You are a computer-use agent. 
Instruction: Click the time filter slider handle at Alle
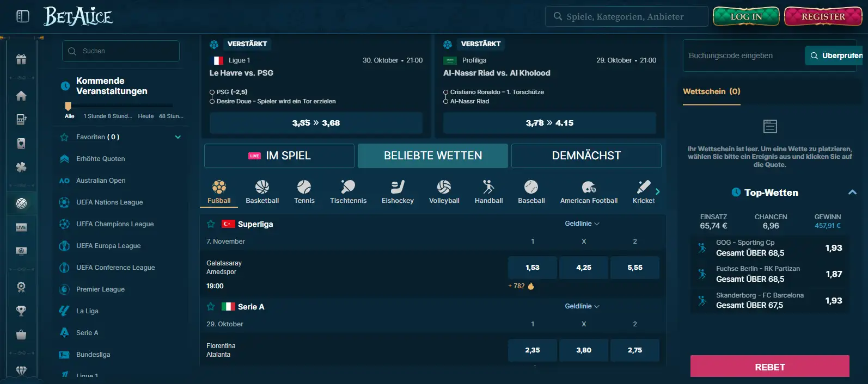click(x=68, y=106)
